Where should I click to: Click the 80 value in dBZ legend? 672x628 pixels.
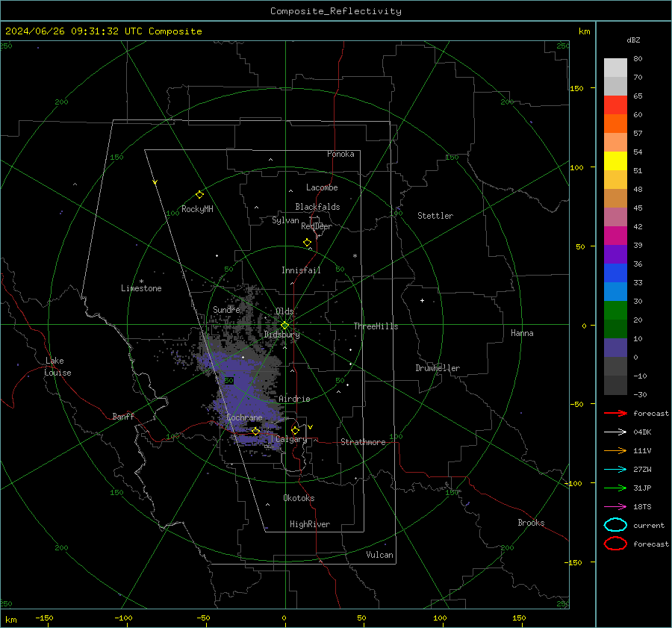click(638, 59)
